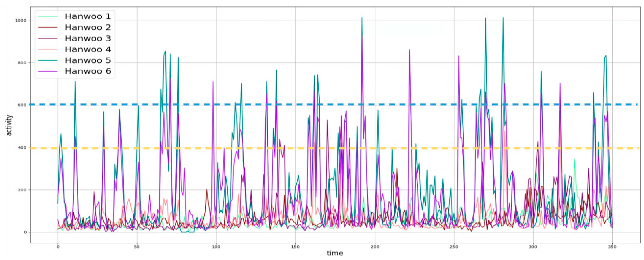The width and height of the screenshot is (644, 260).
Task: Click the Hanwoo 6 legend label
Action: 88,71
